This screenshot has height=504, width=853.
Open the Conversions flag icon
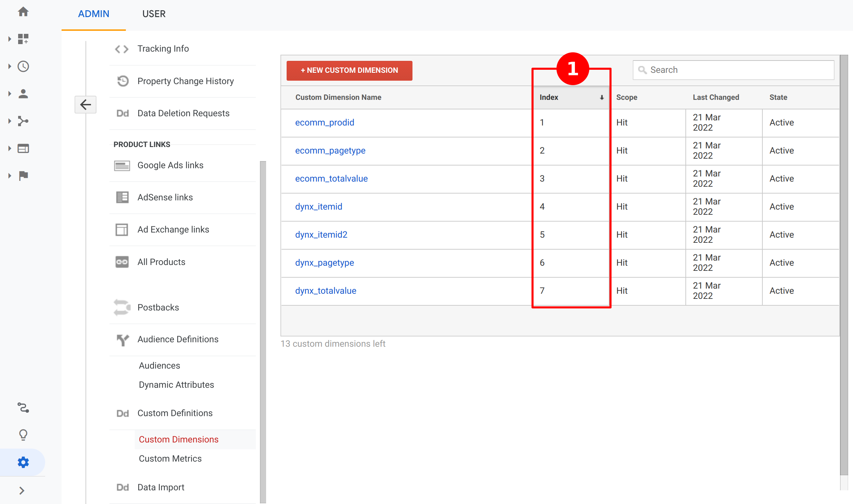(x=23, y=176)
